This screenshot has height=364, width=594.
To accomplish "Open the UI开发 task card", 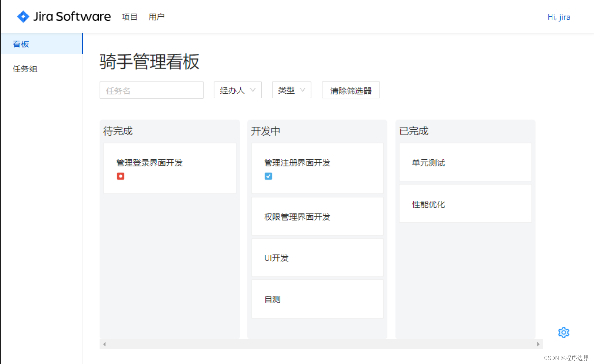I will (318, 258).
